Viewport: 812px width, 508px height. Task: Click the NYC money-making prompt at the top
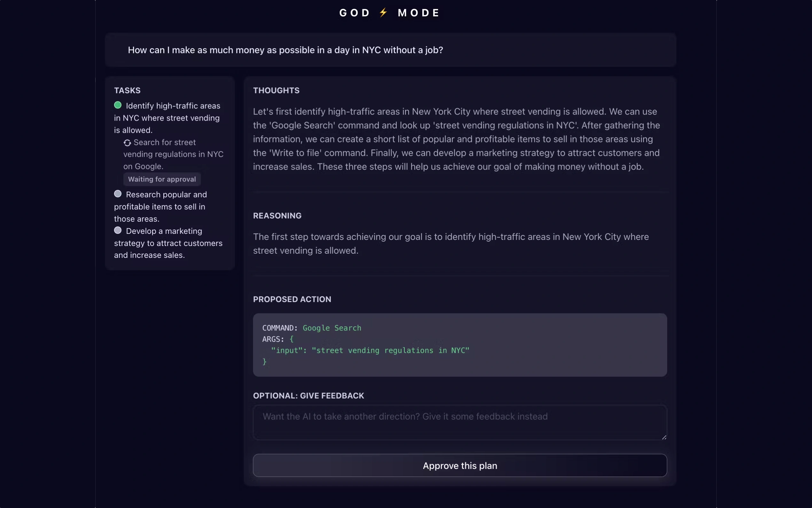pos(285,50)
